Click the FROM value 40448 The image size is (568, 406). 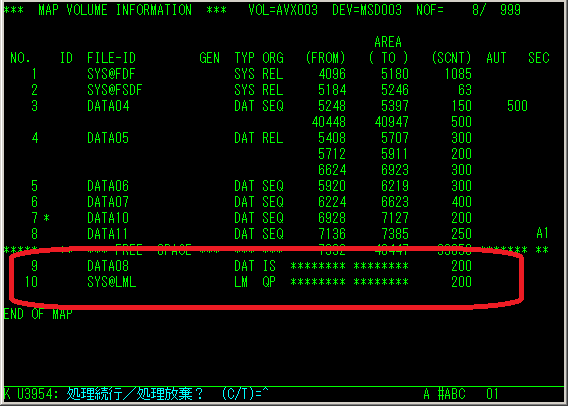[329, 122]
